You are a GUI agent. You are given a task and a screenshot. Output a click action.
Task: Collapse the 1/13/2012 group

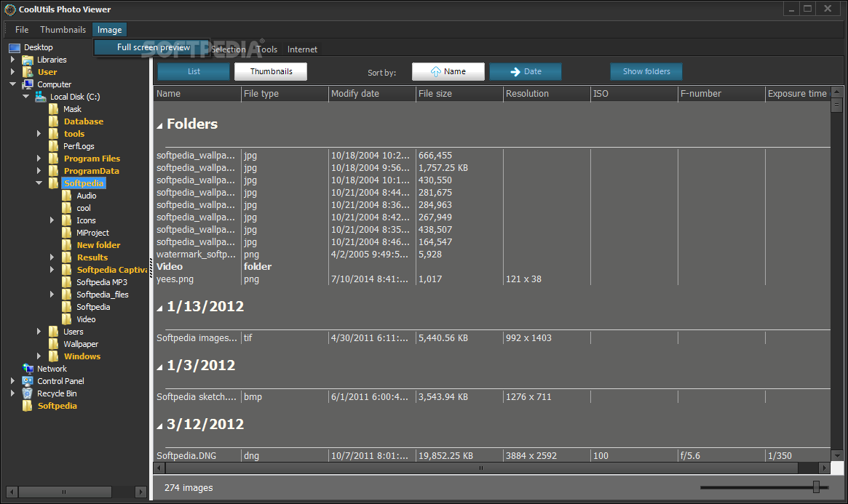[x=159, y=308]
